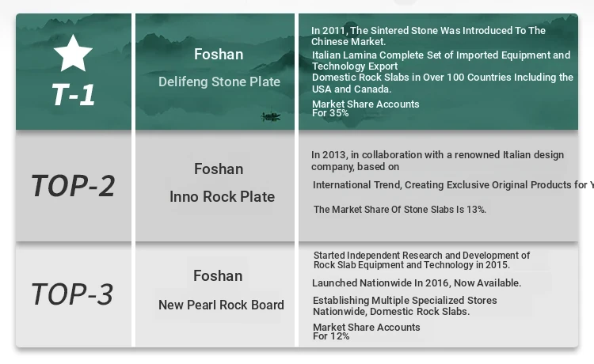This screenshot has height=364, width=594.
Task: Select the T-1 rank label
Action: pos(73,95)
